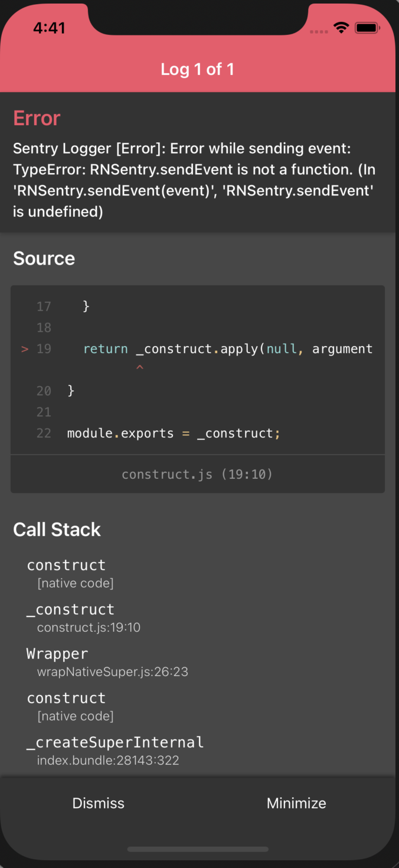
Task: Tap the Call Stack section heading
Action: (57, 530)
